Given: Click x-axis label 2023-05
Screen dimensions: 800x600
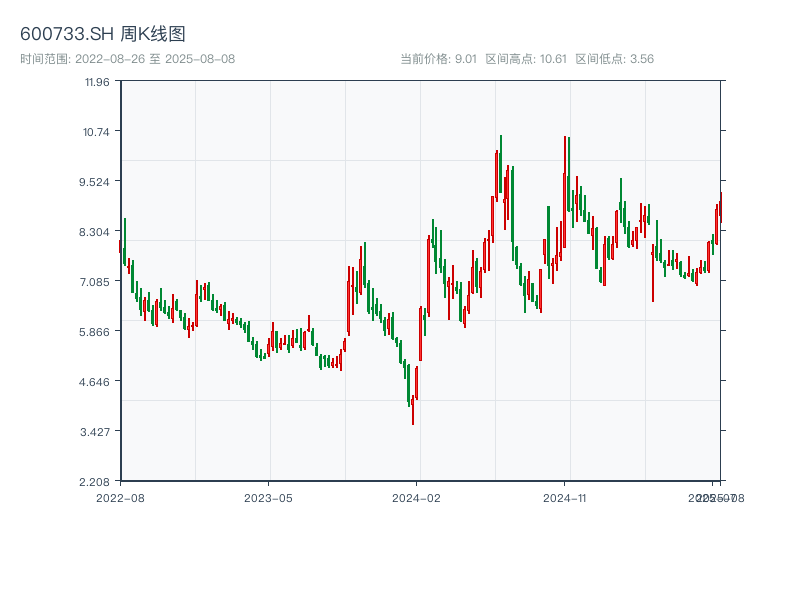Looking at the screenshot, I should pos(268,498).
